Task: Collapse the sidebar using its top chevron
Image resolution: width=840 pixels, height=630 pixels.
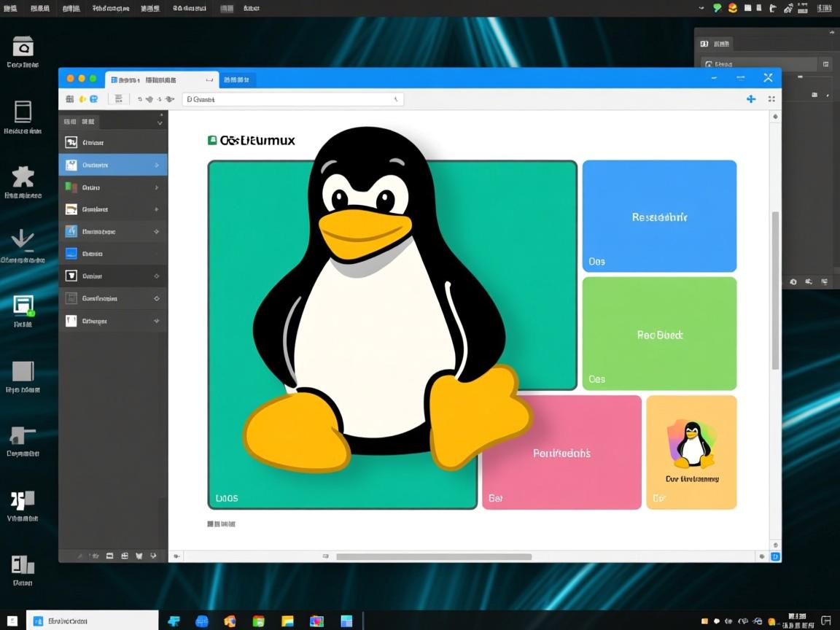Action: [x=159, y=122]
